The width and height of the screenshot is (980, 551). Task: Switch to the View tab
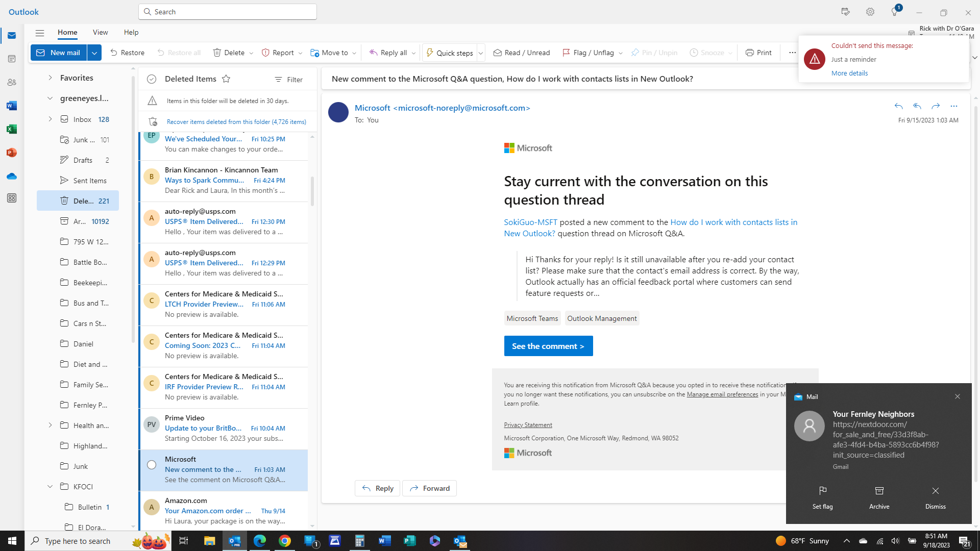click(101, 32)
